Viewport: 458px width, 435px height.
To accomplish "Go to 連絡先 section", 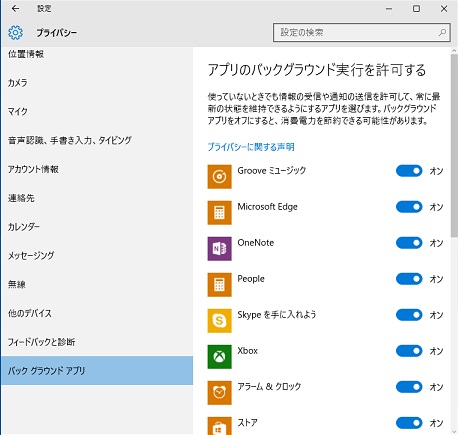I will point(97,198).
